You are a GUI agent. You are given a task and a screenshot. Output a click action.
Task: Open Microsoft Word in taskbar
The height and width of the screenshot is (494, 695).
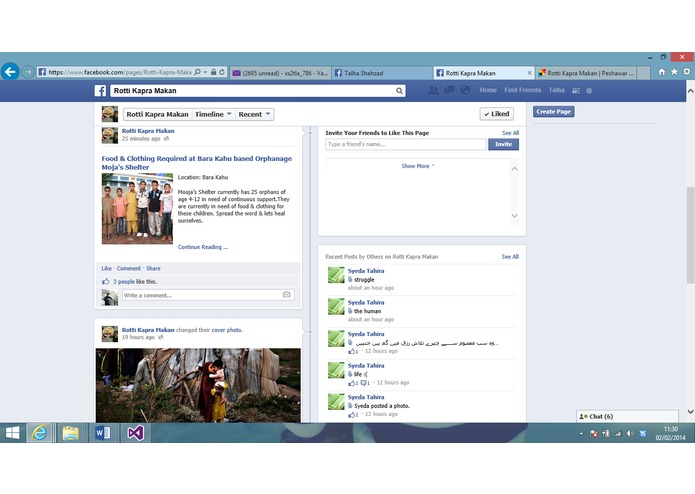click(103, 432)
